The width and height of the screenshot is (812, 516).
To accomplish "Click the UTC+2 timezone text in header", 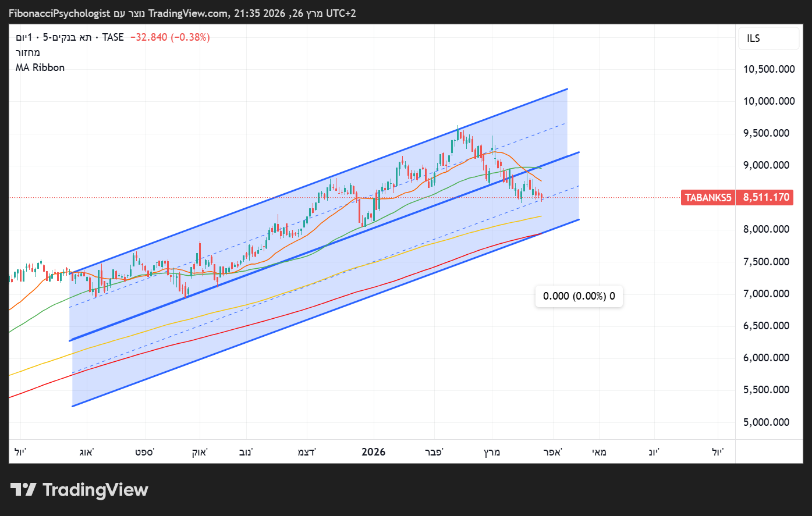I will [x=341, y=13].
